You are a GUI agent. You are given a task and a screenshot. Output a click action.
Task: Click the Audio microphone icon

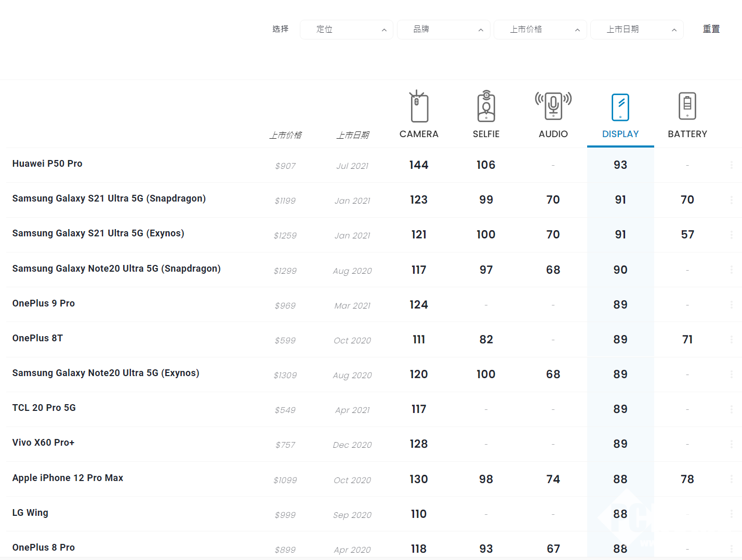(553, 105)
